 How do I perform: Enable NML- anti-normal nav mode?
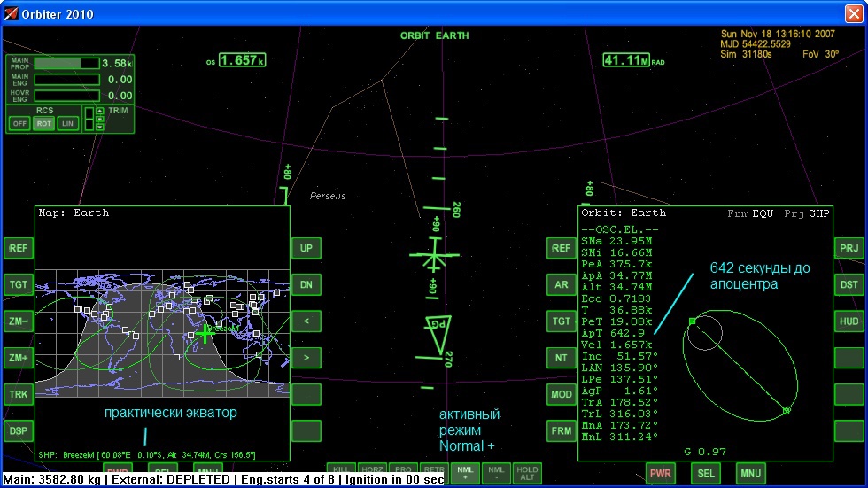tap(496, 473)
